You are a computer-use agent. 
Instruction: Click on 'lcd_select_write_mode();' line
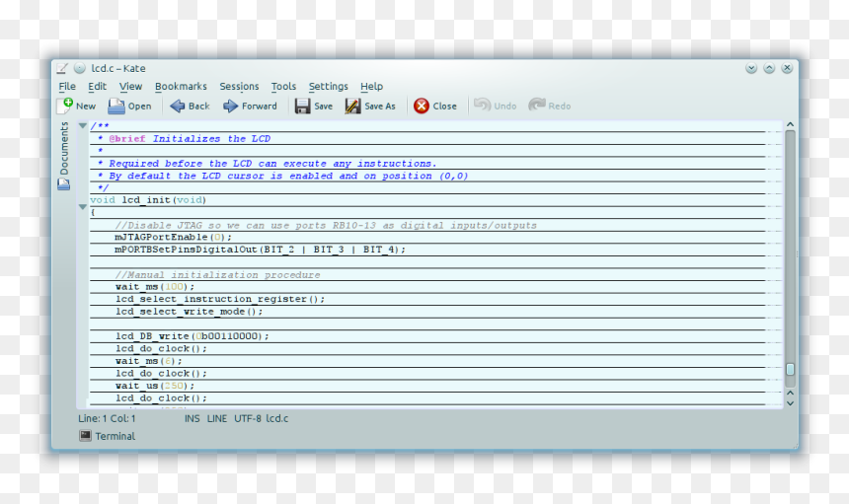point(189,312)
